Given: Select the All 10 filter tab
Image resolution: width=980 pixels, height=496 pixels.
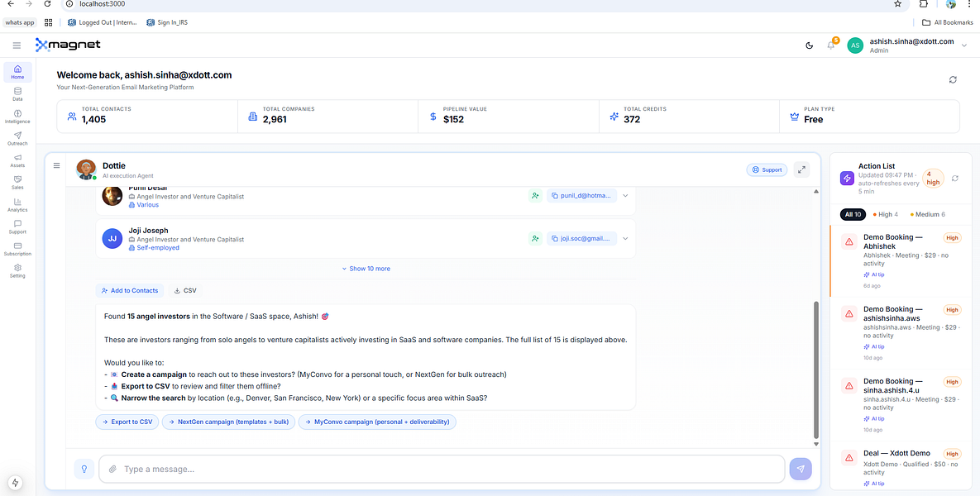Looking at the screenshot, I should coord(853,214).
